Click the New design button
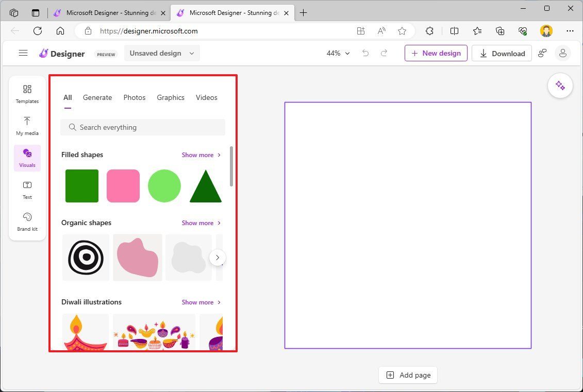 (436, 53)
